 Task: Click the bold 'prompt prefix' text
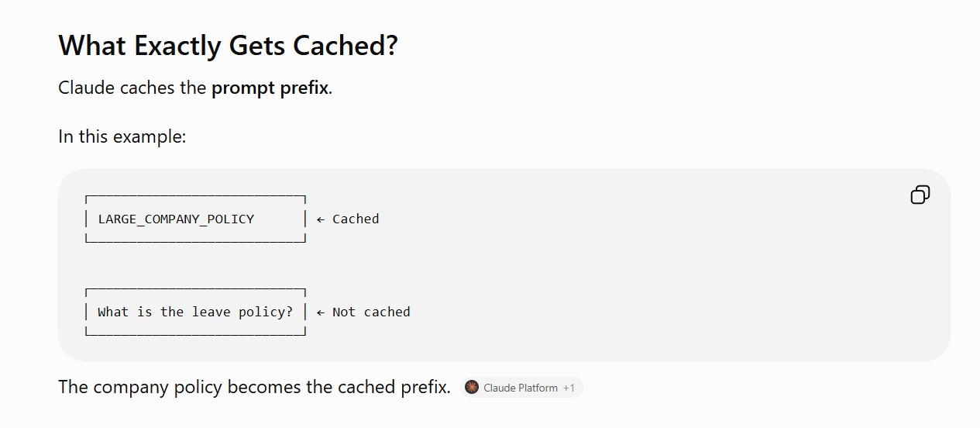click(x=270, y=88)
